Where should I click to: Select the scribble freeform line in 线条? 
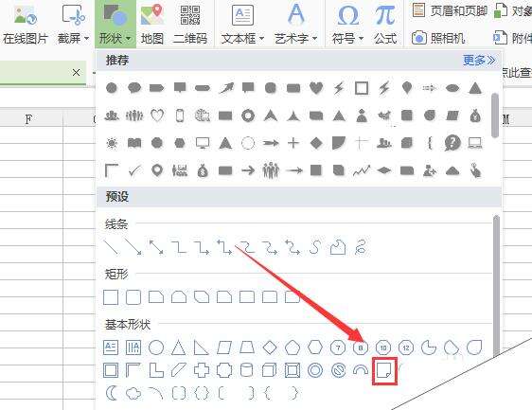click(x=361, y=247)
